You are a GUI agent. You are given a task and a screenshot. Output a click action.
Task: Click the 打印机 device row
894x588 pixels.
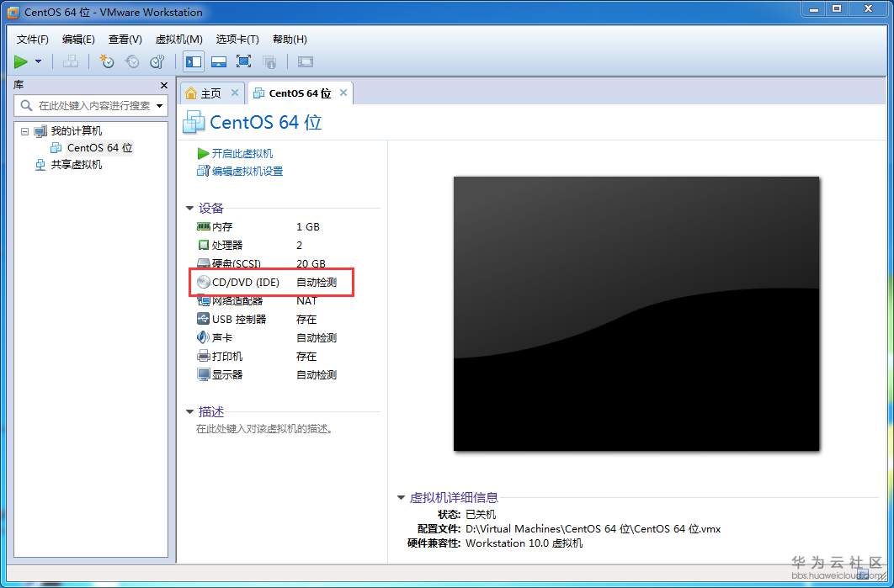tap(268, 356)
